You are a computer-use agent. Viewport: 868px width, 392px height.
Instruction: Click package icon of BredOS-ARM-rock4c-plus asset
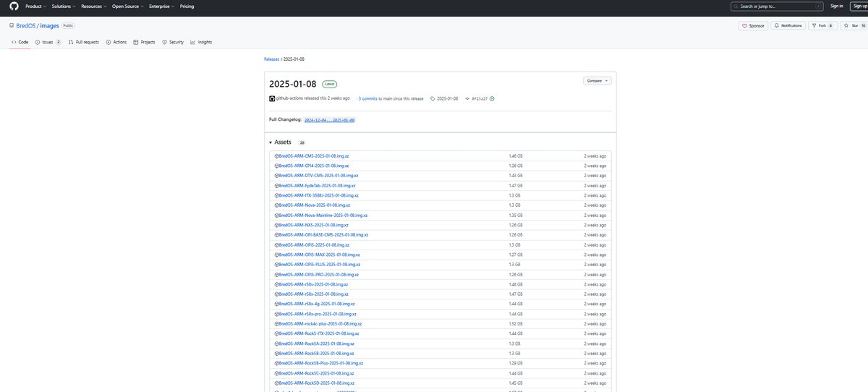pyautogui.click(x=276, y=324)
